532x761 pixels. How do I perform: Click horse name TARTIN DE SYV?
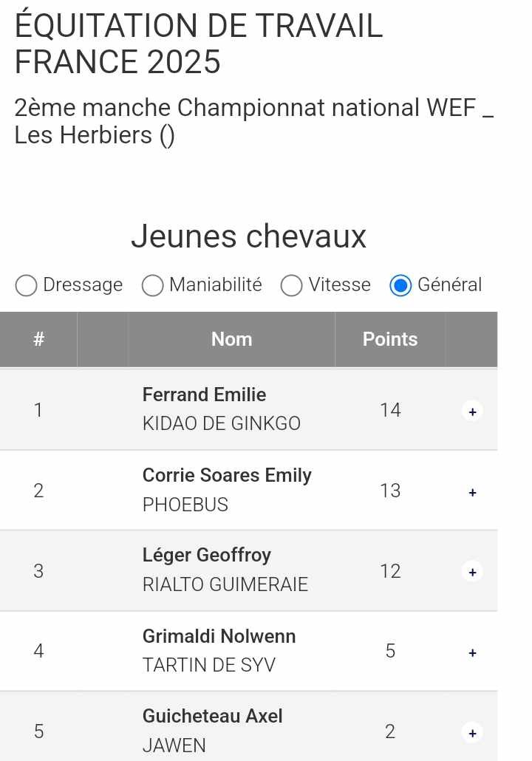[x=208, y=666]
